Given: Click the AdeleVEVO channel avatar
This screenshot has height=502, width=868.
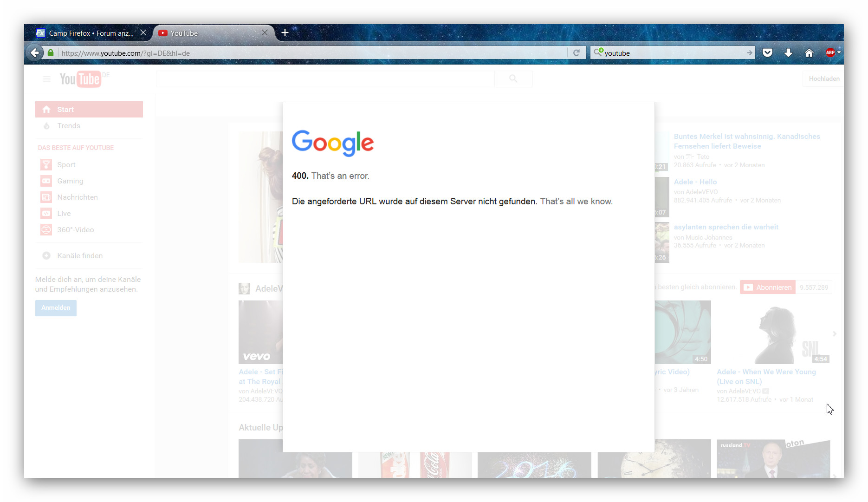Looking at the screenshot, I should pyautogui.click(x=244, y=288).
